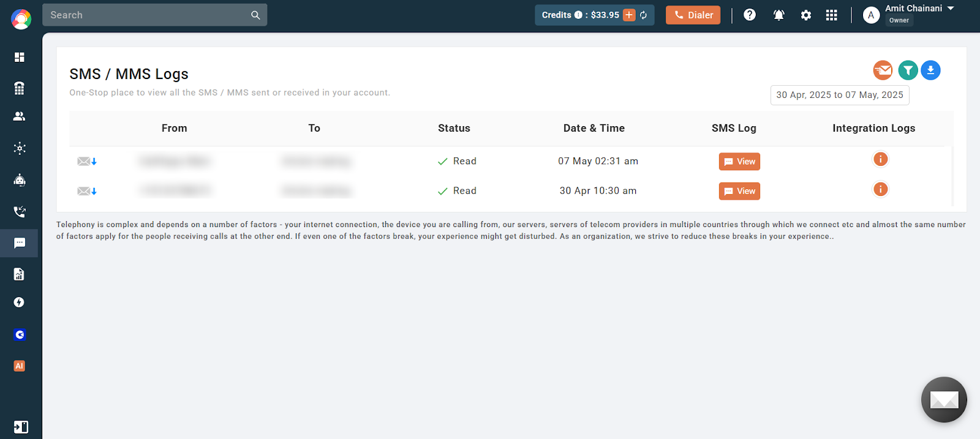Click the Integration Logs column header

(x=874, y=128)
